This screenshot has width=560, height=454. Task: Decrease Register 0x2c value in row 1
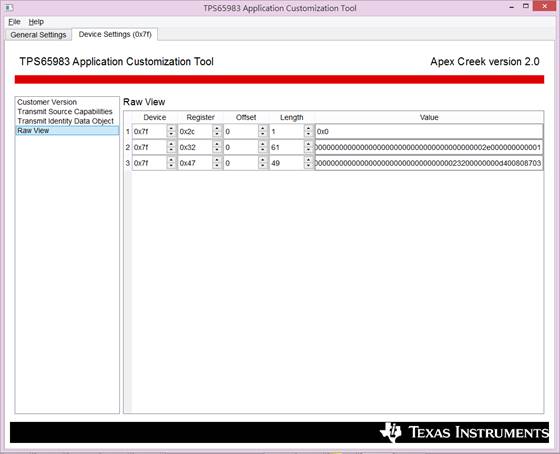pyautogui.click(x=217, y=134)
